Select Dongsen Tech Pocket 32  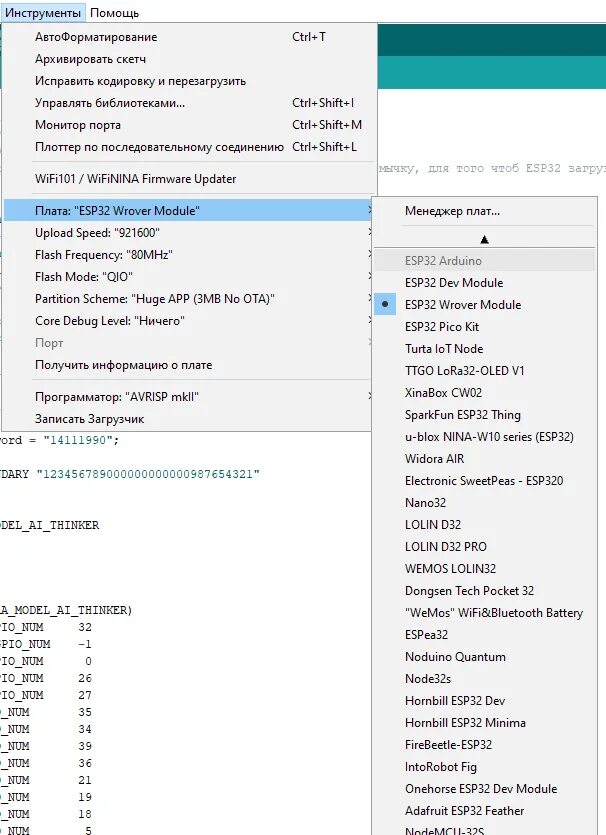click(x=485, y=591)
